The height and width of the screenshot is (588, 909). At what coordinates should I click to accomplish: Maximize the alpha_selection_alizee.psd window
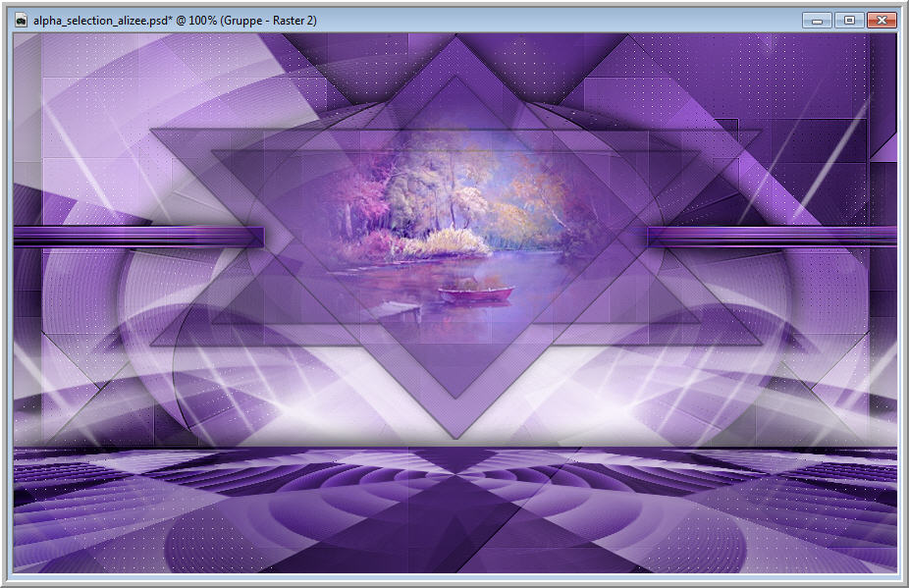[x=849, y=21]
